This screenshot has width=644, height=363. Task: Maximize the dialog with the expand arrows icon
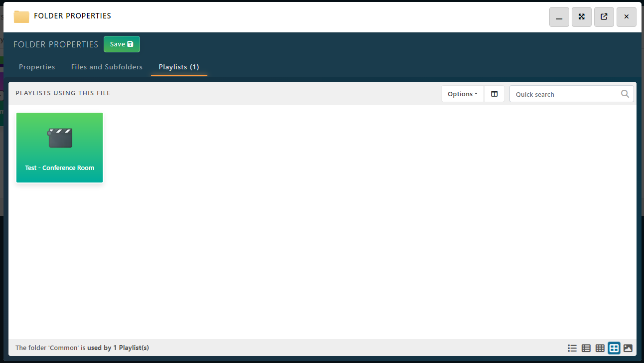pyautogui.click(x=582, y=17)
